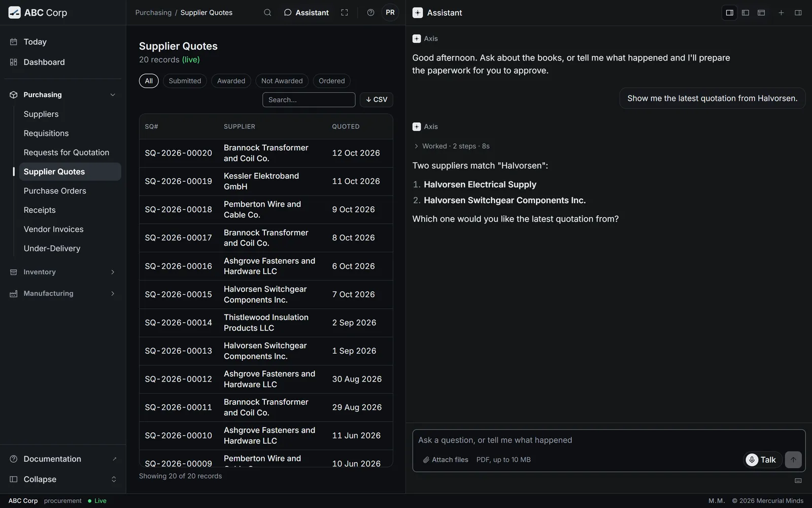Download the CSV export
812x508 pixels.
pos(376,100)
